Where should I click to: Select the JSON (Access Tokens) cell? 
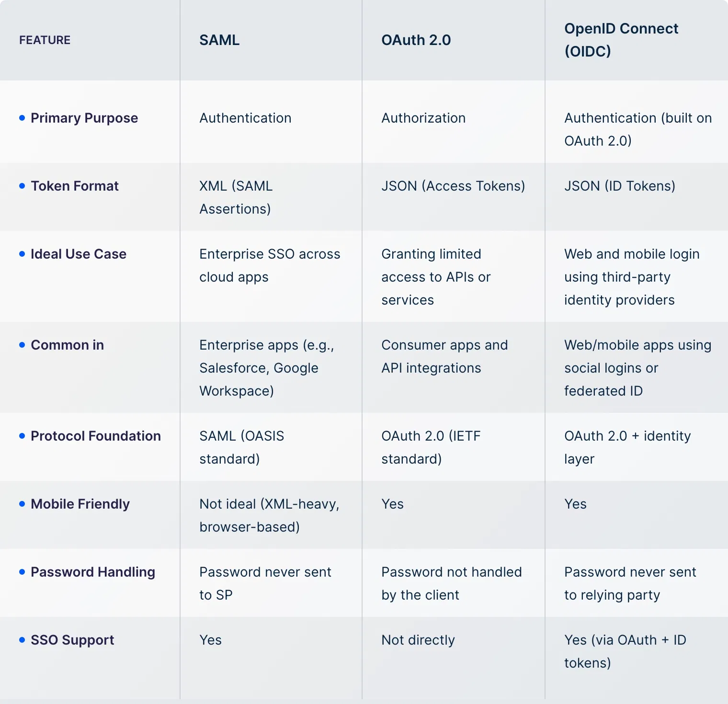point(453,186)
